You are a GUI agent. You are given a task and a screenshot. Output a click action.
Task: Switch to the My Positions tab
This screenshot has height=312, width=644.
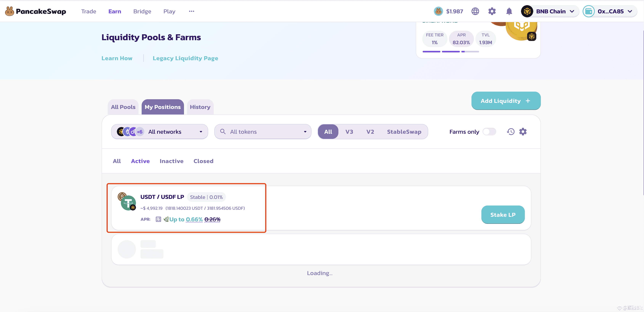(x=162, y=107)
